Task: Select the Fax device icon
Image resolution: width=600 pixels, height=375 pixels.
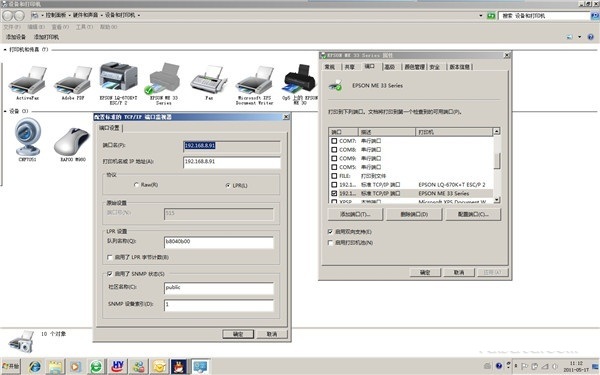Action: click(209, 81)
